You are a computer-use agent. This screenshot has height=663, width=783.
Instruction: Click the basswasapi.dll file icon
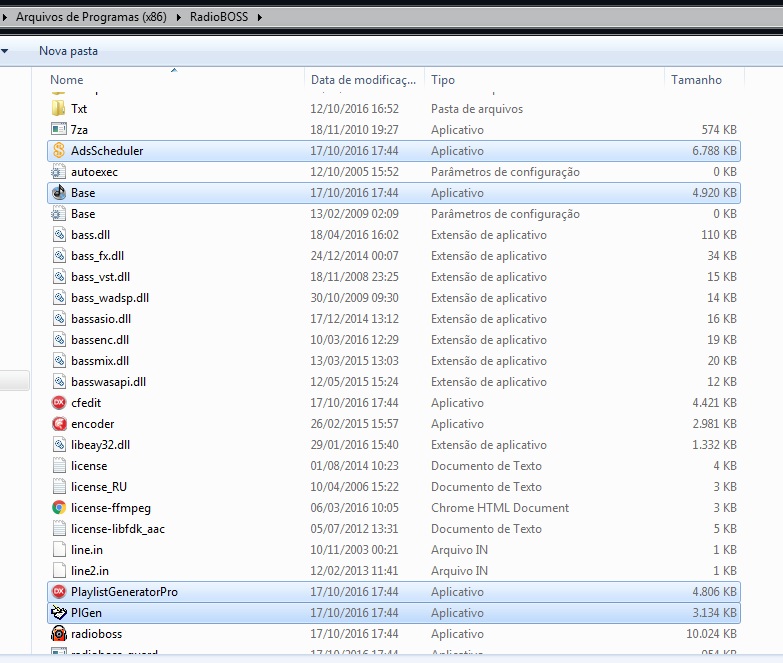59,381
